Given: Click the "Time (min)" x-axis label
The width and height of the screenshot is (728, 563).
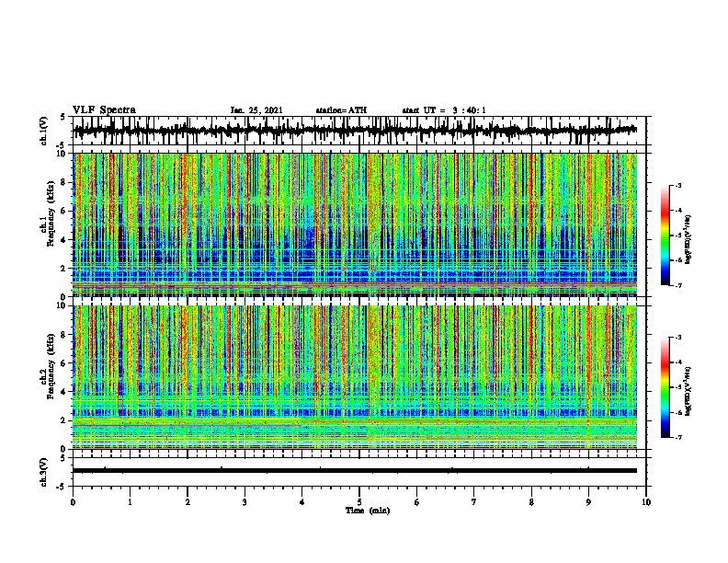Looking at the screenshot, I should pyautogui.click(x=368, y=511).
